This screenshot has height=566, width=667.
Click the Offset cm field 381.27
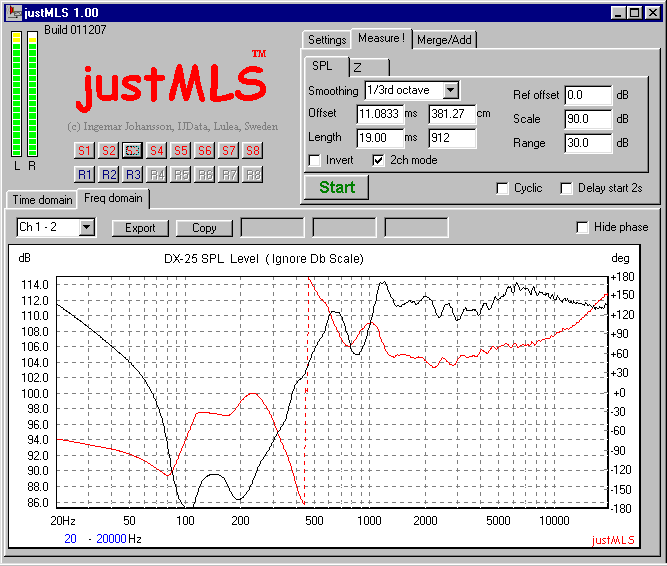tap(452, 114)
